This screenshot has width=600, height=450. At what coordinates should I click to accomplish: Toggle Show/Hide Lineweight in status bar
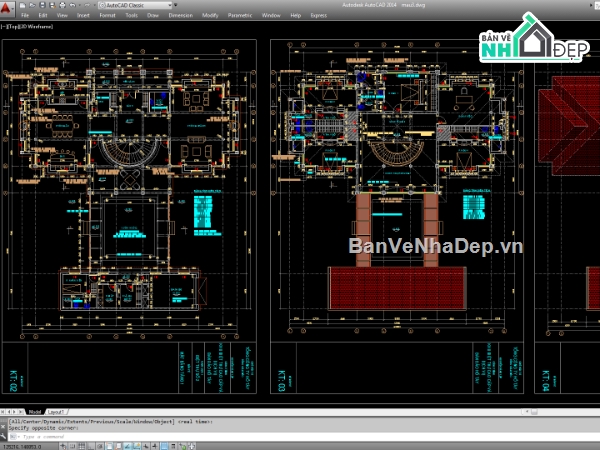155,447
